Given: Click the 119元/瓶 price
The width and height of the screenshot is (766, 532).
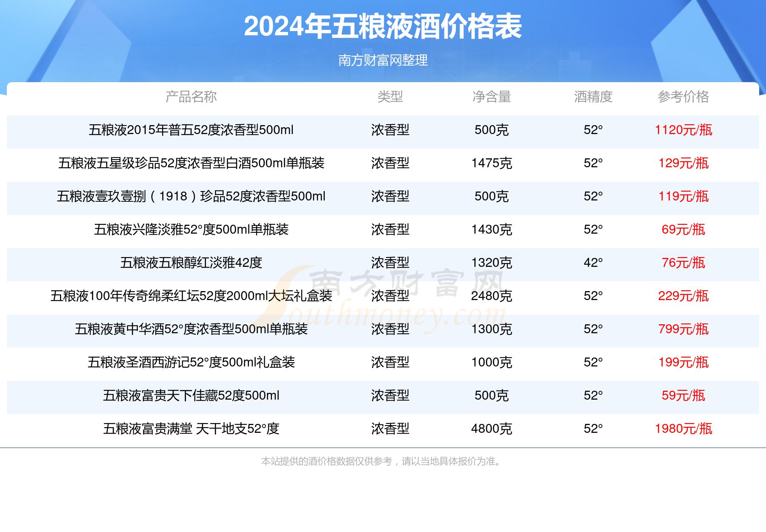Looking at the screenshot, I should click(x=683, y=196).
